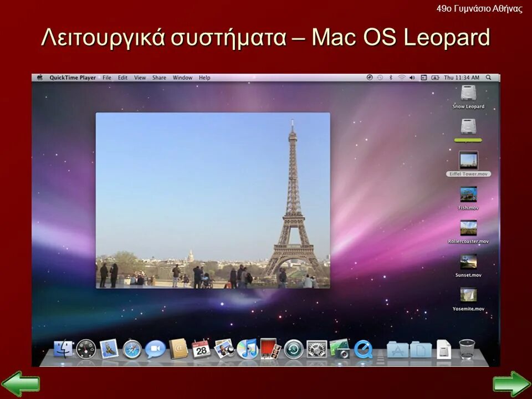The width and height of the screenshot is (532, 399).
Task: Open the Window menu
Action: coord(182,78)
